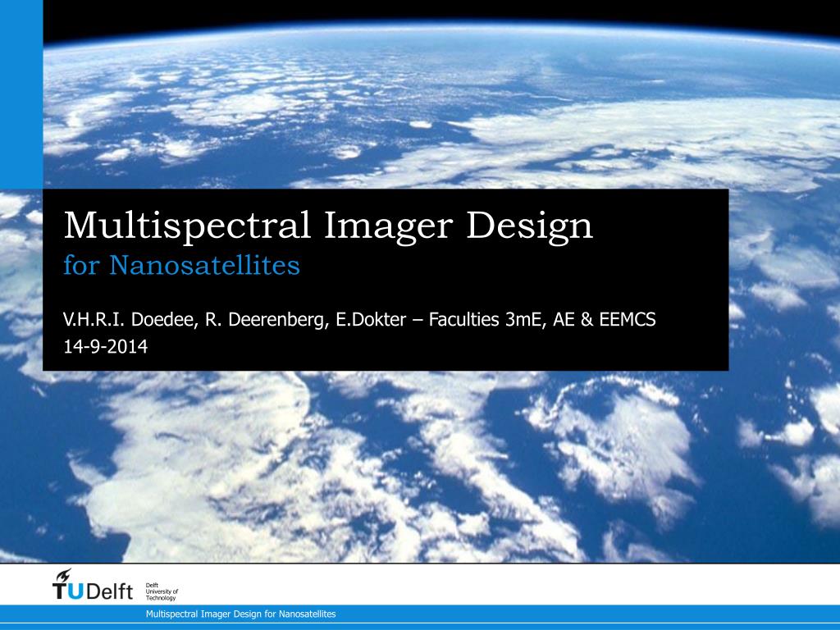Image resolution: width=840 pixels, height=630 pixels.
Task: Select the title Multispectral Imager Design
Action: click(x=327, y=225)
